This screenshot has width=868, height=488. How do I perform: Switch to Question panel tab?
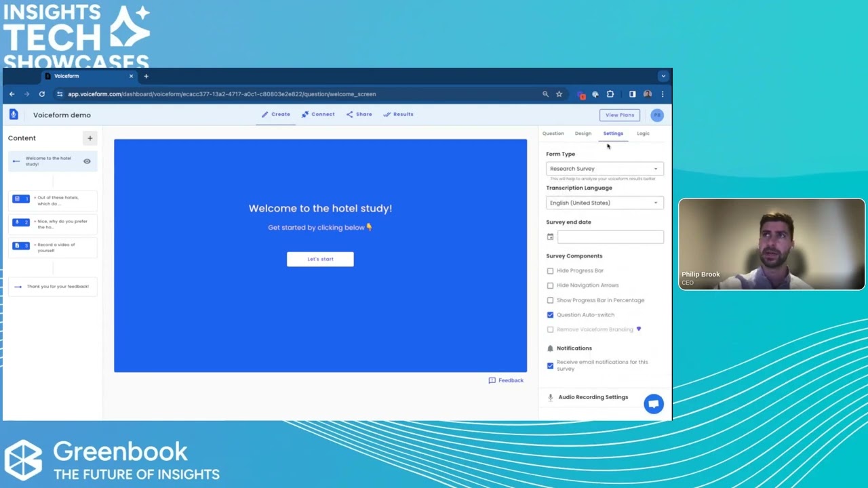[x=553, y=134]
